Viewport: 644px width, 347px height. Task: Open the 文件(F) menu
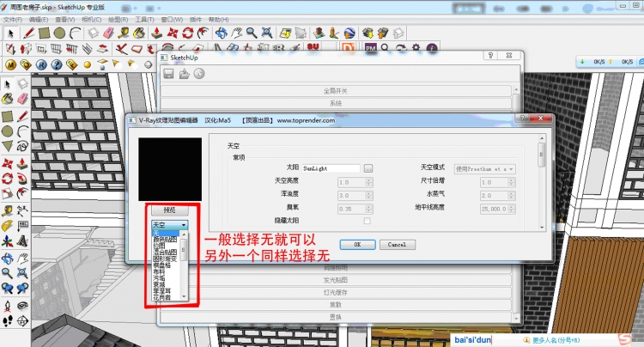13,19
